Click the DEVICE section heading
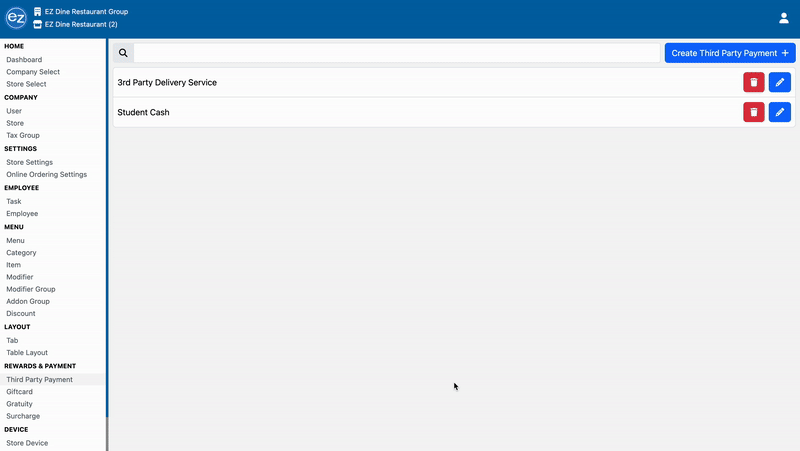 coord(16,430)
